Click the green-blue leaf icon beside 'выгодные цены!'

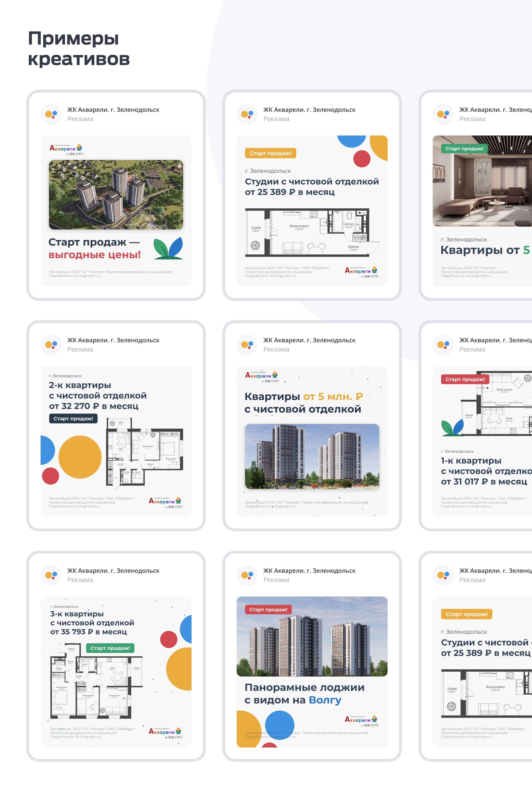tap(168, 248)
